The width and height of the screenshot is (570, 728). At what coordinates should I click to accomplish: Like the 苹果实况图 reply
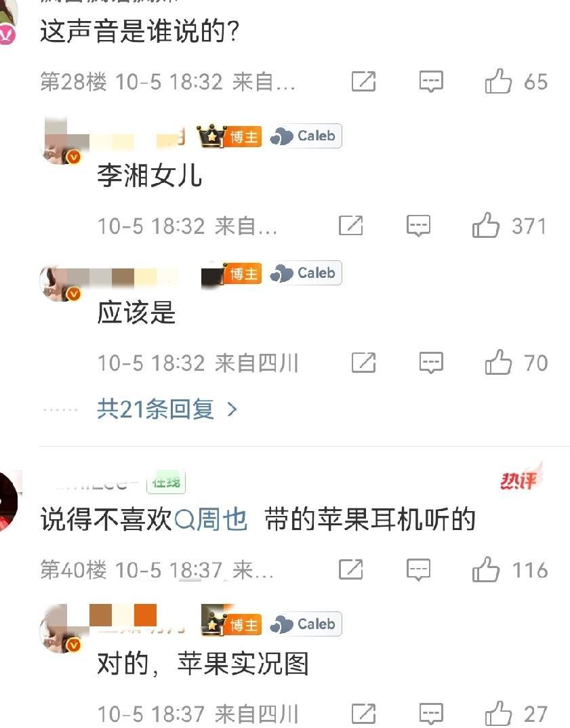498,714
